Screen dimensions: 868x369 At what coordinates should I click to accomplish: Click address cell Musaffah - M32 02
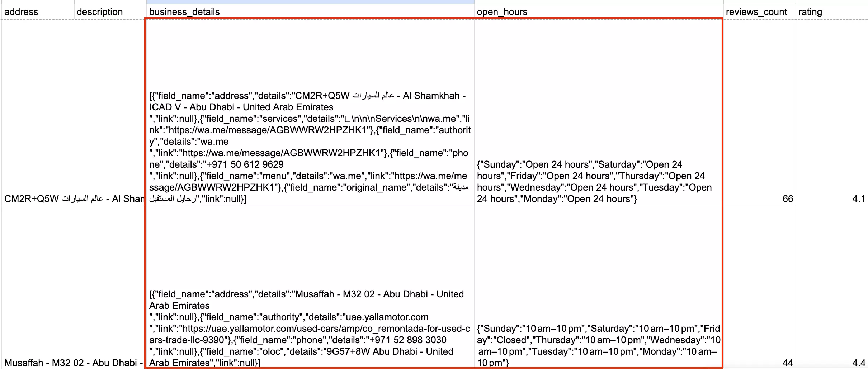click(38, 288)
